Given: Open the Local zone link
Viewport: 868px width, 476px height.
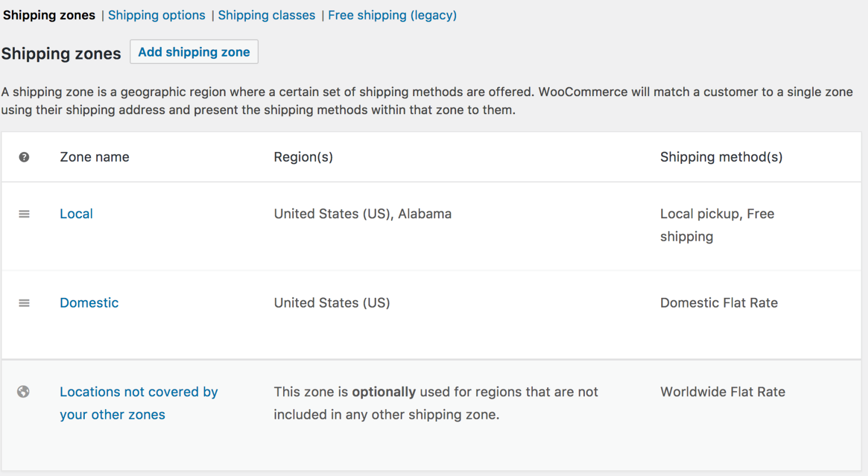Looking at the screenshot, I should coord(76,214).
